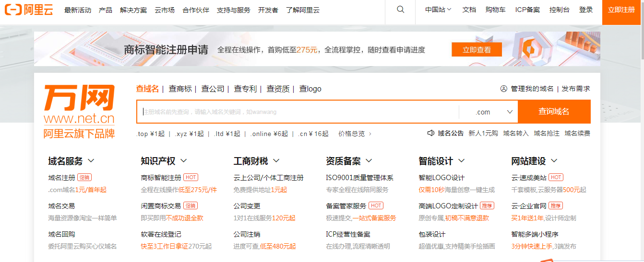Expand the 工商财税 category
The width and height of the screenshot is (644, 262).
tap(256, 161)
